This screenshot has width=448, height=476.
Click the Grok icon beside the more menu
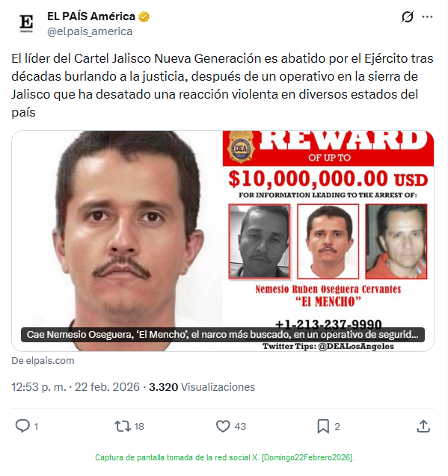(408, 16)
